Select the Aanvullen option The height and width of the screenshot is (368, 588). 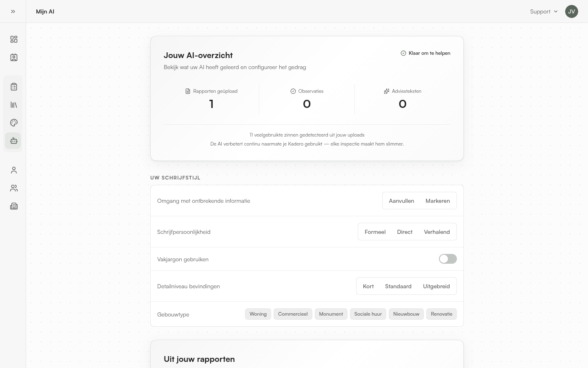click(401, 201)
